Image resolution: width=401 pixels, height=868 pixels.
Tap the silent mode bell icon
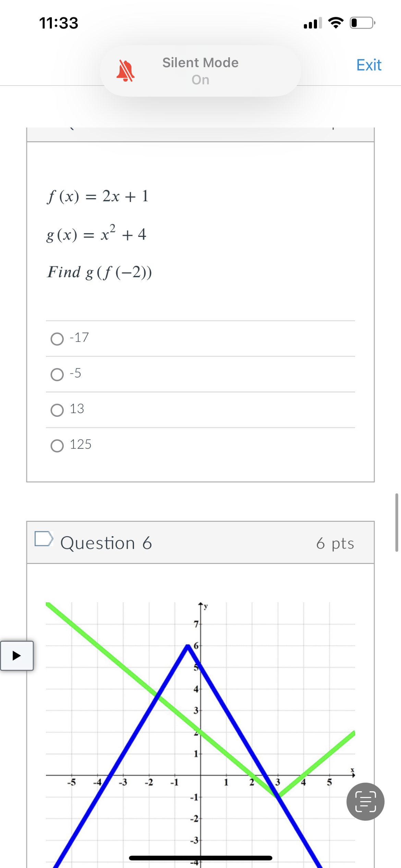[126, 70]
